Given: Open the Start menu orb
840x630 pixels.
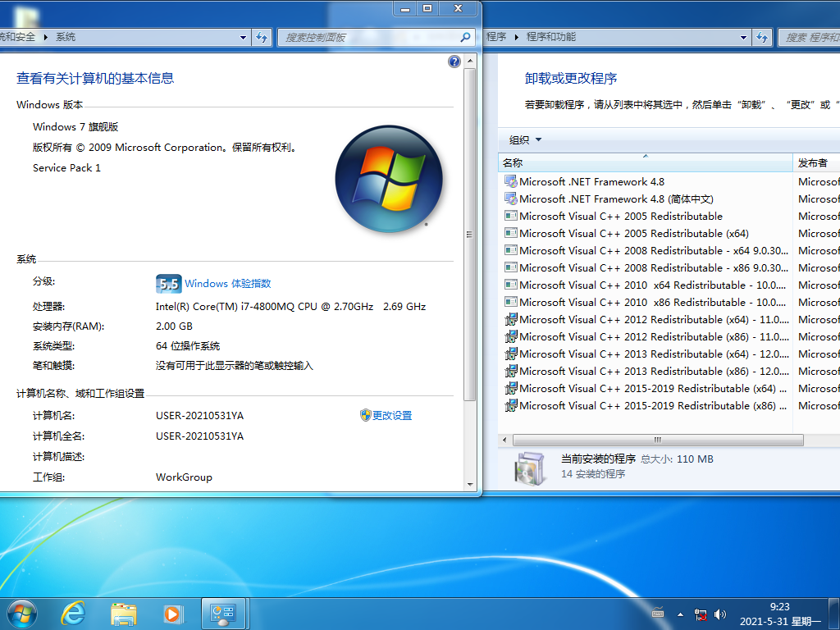Looking at the screenshot, I should point(22,614).
